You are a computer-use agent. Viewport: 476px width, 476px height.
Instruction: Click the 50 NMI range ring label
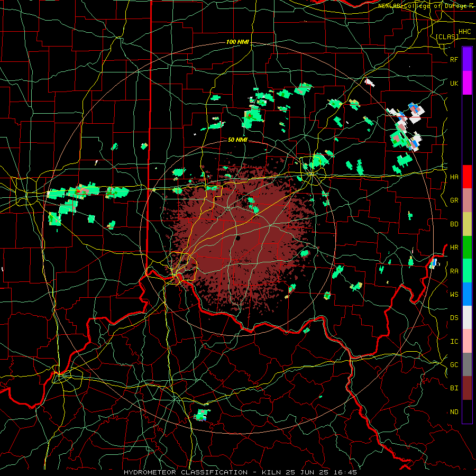tap(237, 140)
